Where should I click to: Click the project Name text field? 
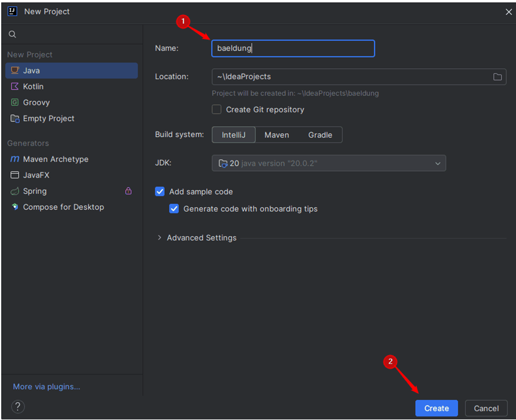pos(293,48)
